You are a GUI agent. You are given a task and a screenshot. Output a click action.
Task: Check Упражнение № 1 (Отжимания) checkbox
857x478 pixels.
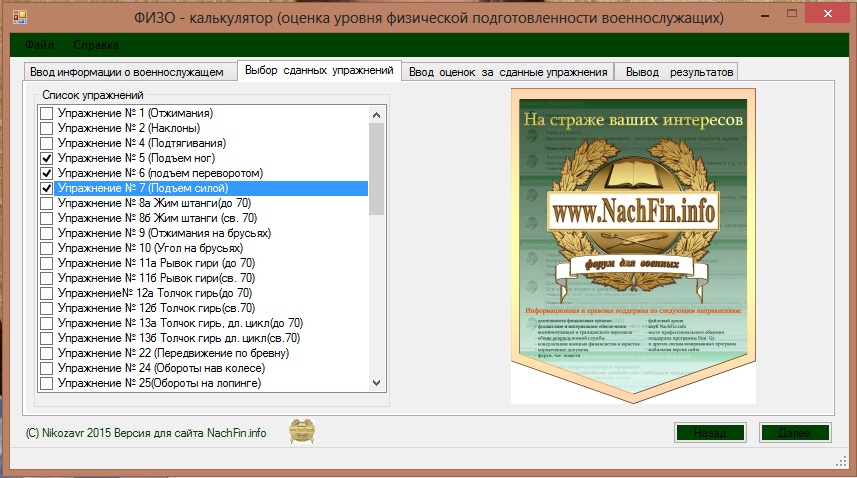[46, 113]
